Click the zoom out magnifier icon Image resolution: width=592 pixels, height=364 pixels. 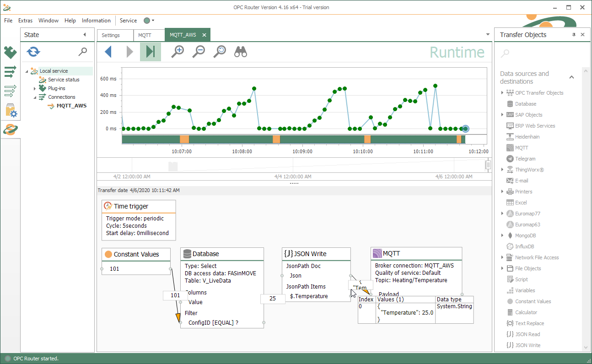[199, 52]
